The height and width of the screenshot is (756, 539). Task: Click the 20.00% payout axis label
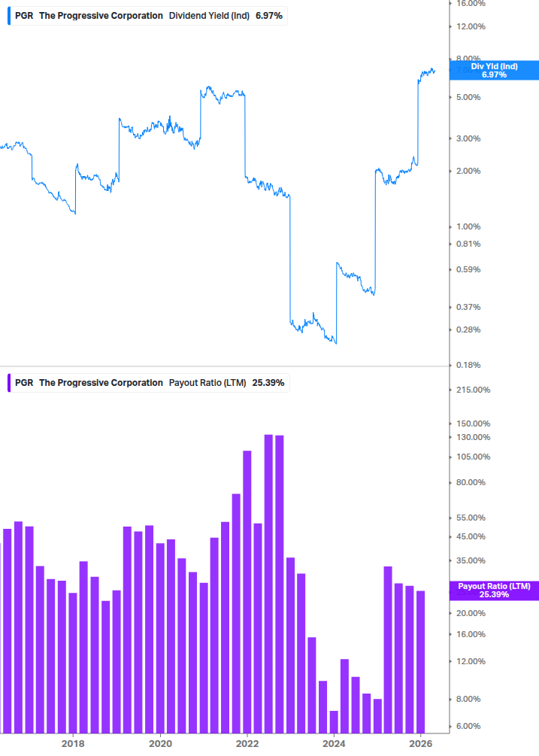pos(471,613)
